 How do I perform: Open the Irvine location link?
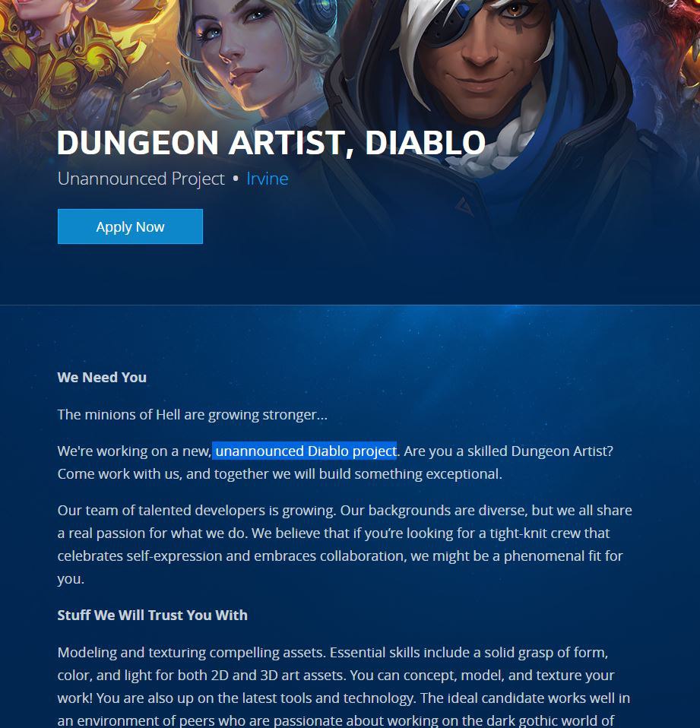tap(267, 179)
